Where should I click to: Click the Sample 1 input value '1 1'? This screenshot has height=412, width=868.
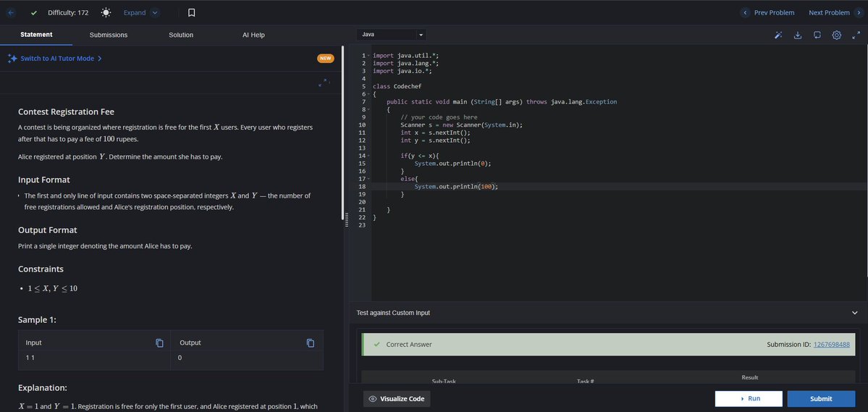tap(30, 358)
